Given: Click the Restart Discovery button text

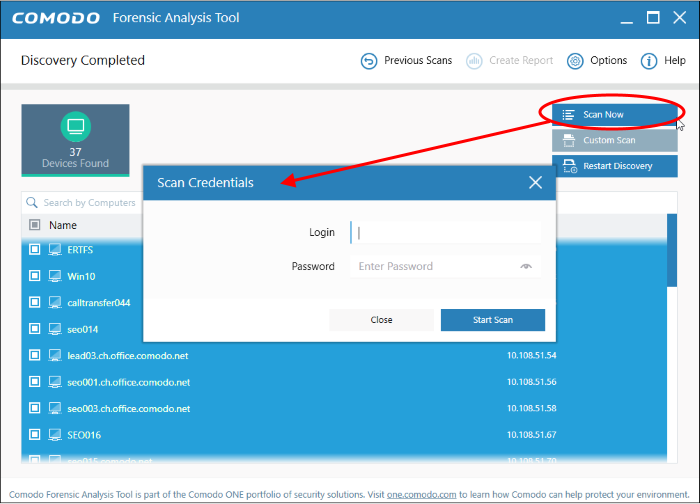Looking at the screenshot, I should (x=618, y=166).
